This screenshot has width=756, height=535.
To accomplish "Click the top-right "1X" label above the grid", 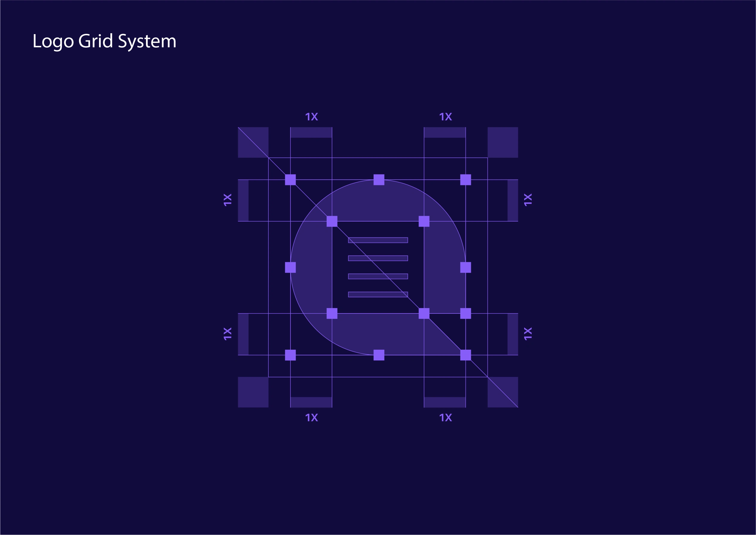I will coord(445,117).
